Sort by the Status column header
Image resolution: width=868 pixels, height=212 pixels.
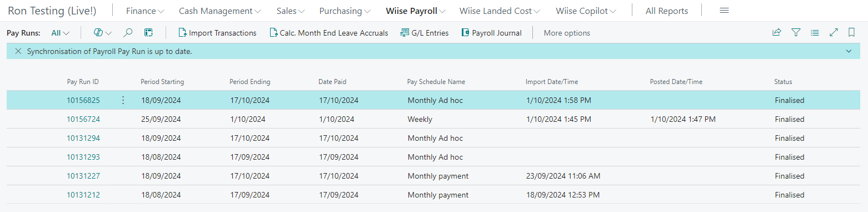coord(783,82)
